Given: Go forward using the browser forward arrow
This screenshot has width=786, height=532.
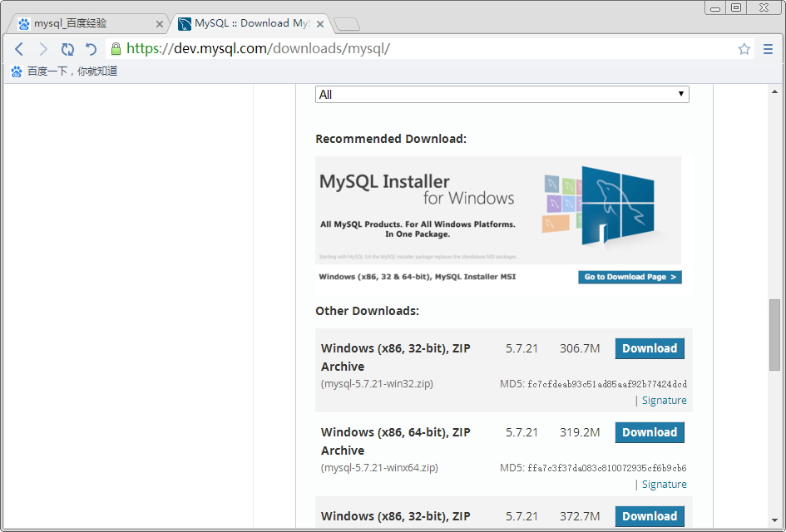Looking at the screenshot, I should point(43,49).
